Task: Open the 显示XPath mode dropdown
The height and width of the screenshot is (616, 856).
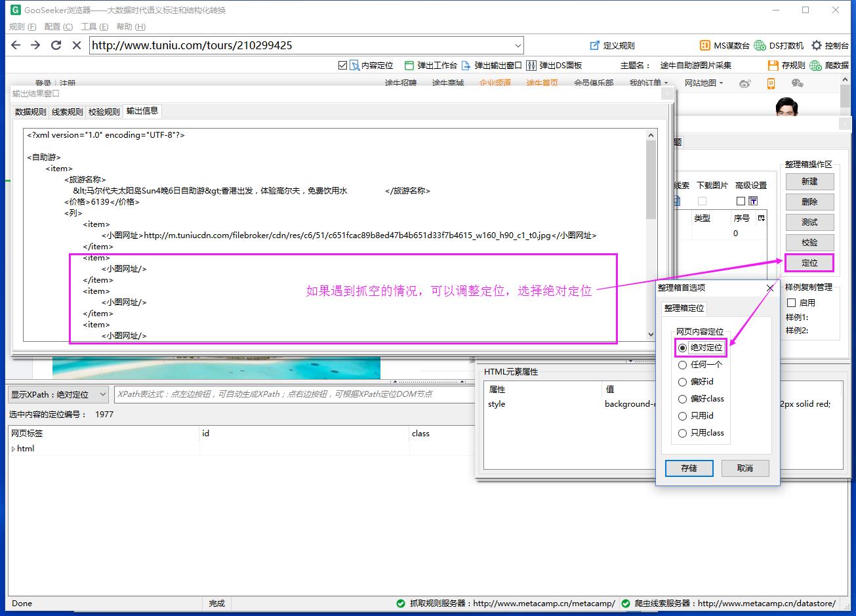Action: pos(58,394)
